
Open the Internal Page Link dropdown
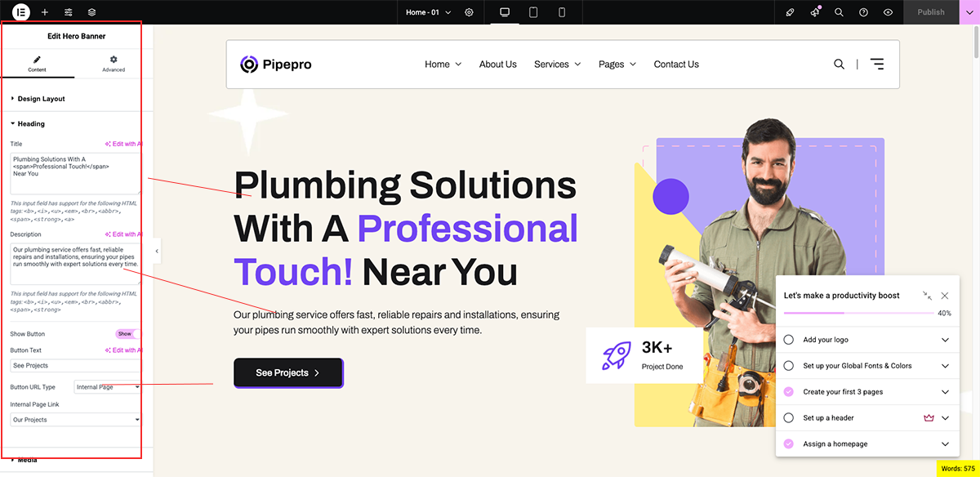[75, 420]
